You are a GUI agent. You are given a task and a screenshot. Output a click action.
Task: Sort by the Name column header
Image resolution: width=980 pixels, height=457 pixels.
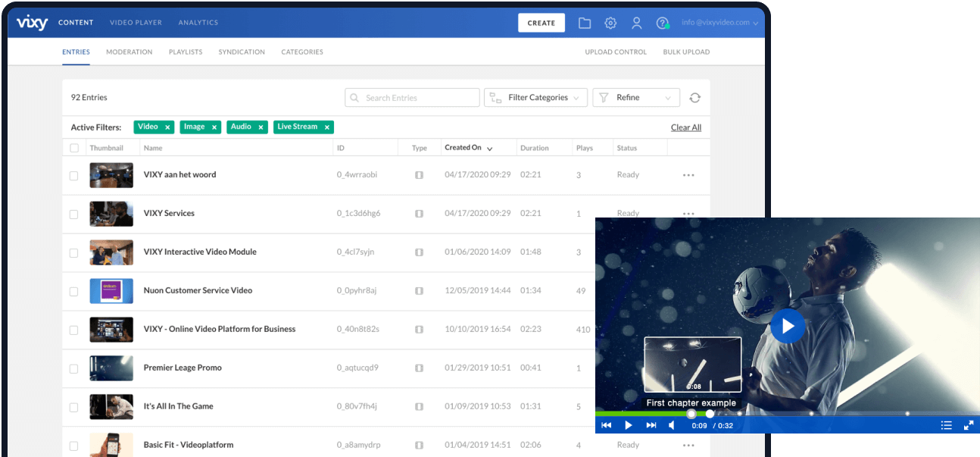point(153,149)
